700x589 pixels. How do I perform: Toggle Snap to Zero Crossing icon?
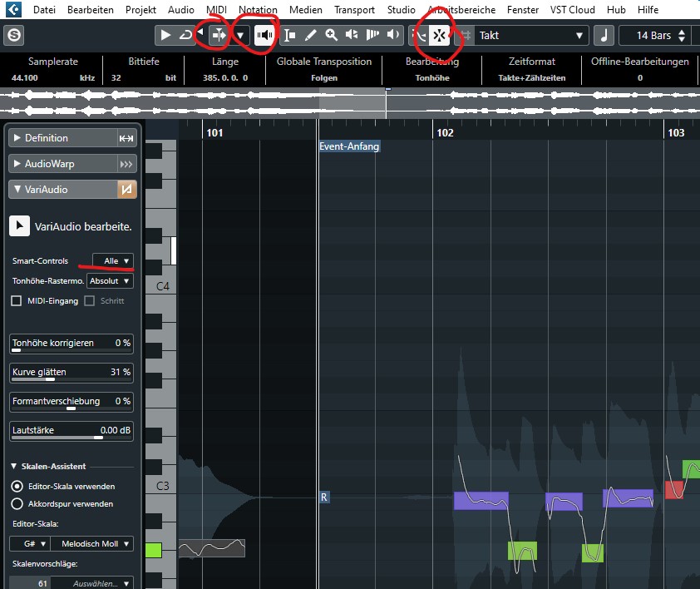(420, 35)
